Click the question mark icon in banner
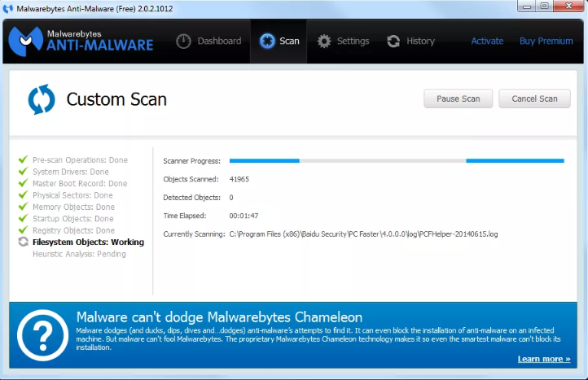 42,335
